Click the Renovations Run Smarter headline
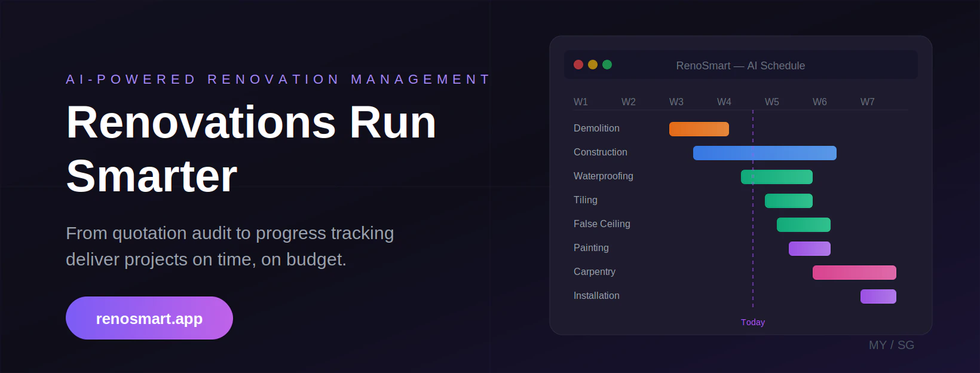 click(x=251, y=149)
